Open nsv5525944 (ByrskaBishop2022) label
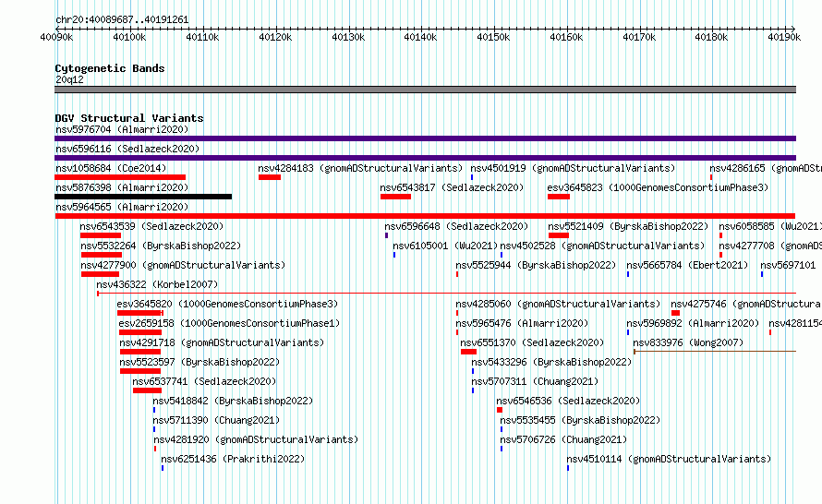 coord(537,265)
